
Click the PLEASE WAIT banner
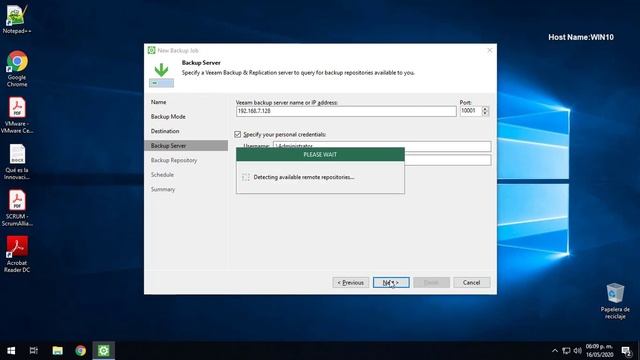320,155
